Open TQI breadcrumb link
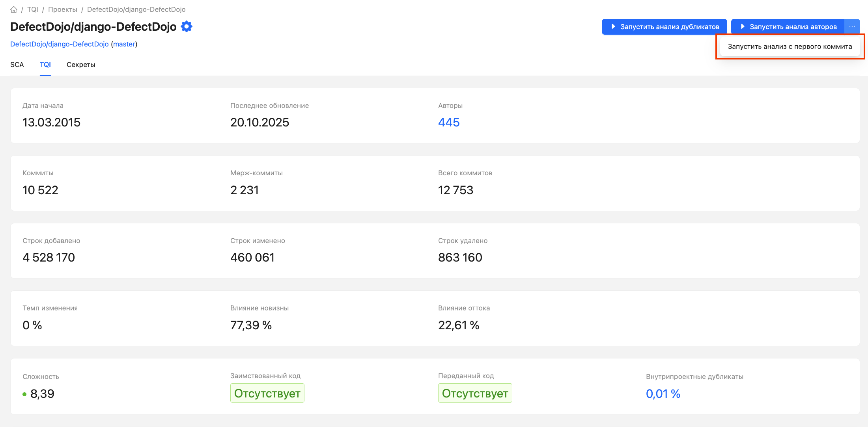The height and width of the screenshot is (427, 868). (x=32, y=9)
